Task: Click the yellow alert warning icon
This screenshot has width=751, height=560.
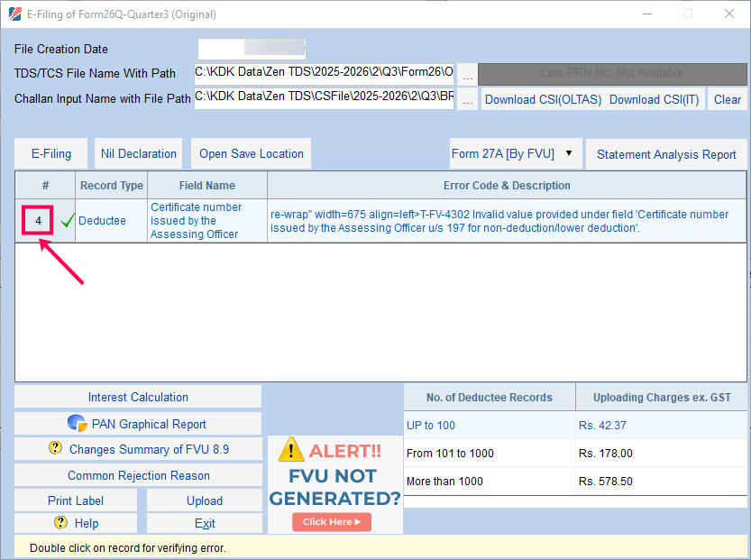Action: 290,450
